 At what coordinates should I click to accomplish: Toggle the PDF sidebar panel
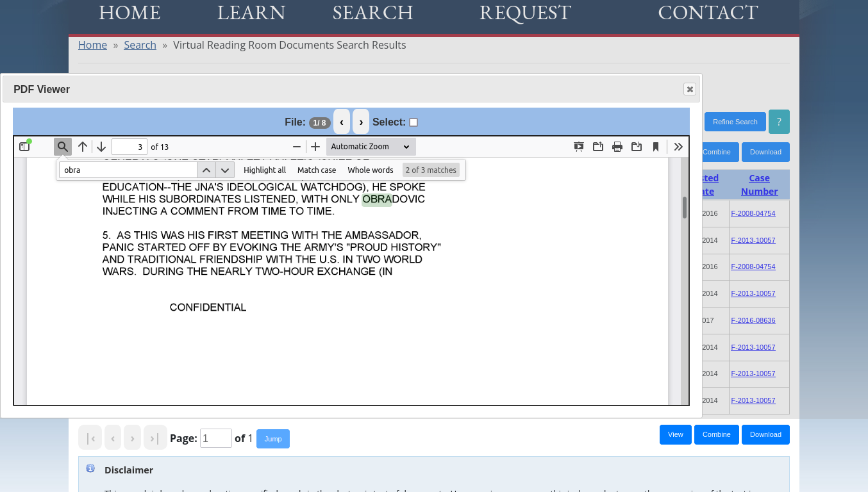click(x=24, y=147)
